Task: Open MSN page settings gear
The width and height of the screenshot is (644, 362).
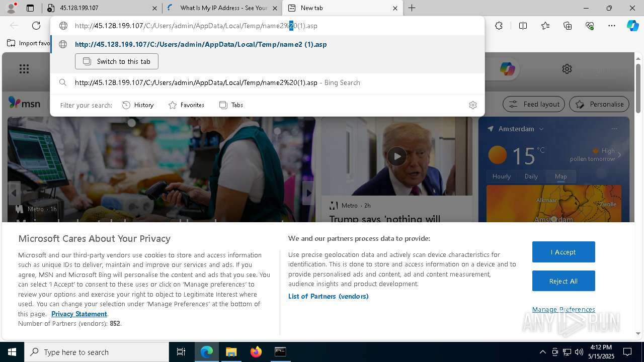Action: tap(567, 69)
